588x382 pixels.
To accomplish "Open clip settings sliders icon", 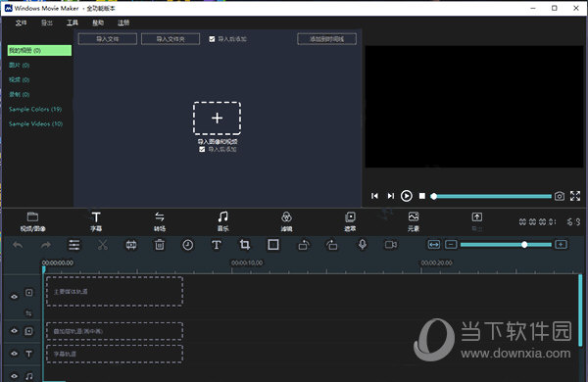I will [74, 245].
